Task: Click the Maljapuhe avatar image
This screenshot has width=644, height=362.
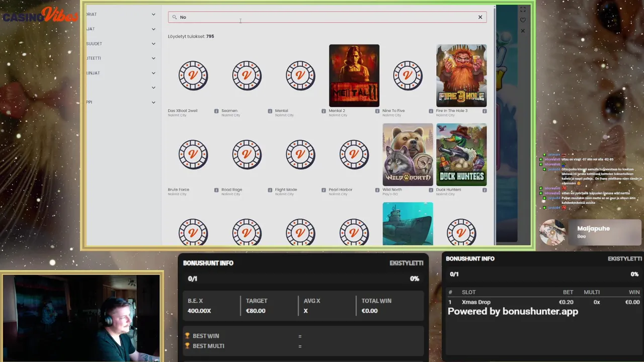Action: (552, 232)
